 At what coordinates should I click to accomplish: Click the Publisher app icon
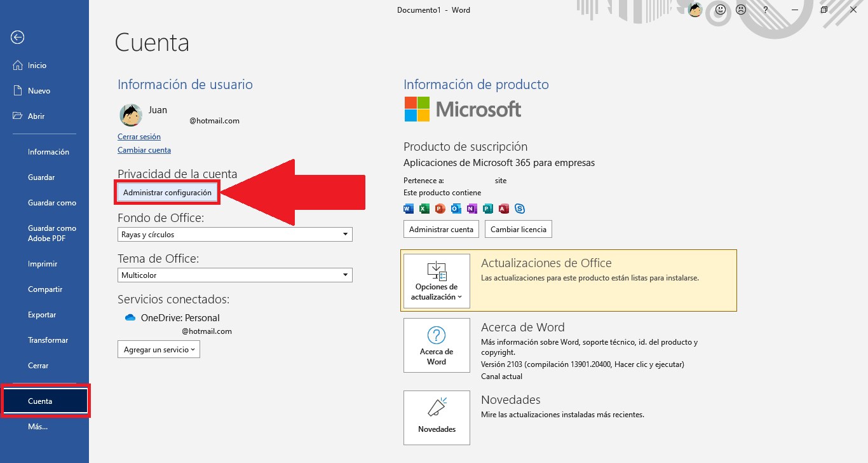pos(488,209)
